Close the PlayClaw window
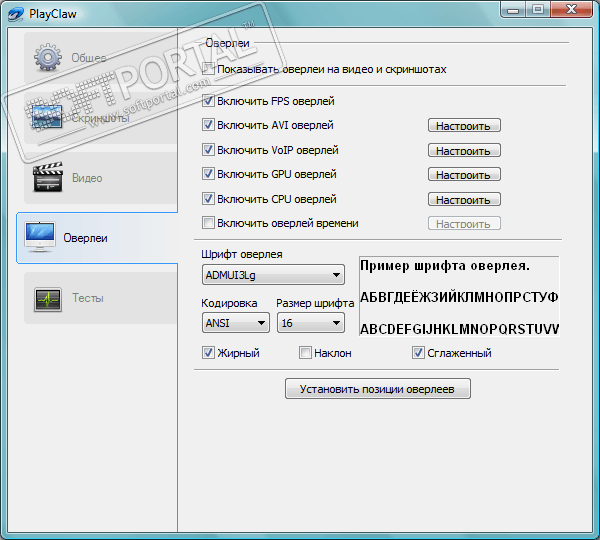The height and width of the screenshot is (540, 600). [x=572, y=9]
